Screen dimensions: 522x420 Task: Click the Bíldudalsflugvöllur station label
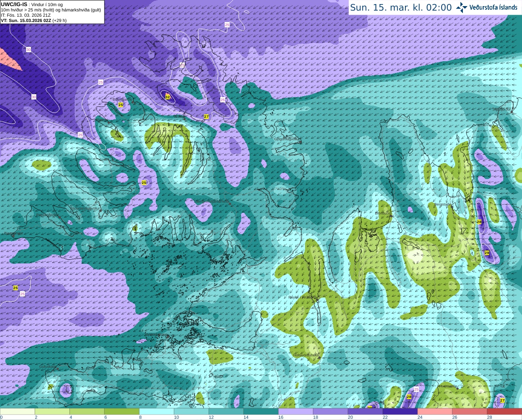click(85, 208)
